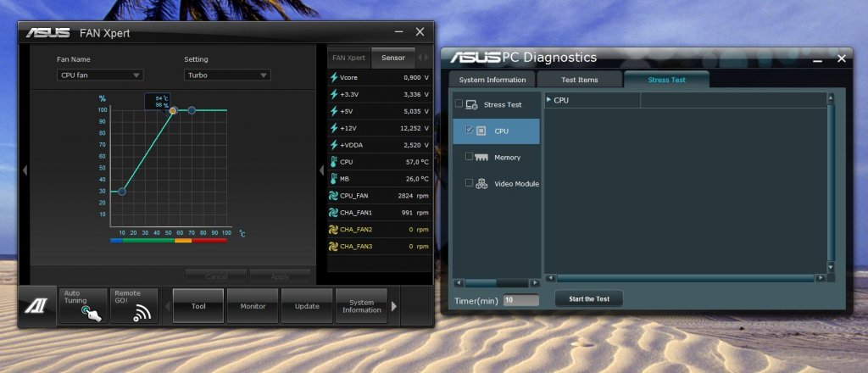Click the dimmed Apply button

[x=280, y=276]
